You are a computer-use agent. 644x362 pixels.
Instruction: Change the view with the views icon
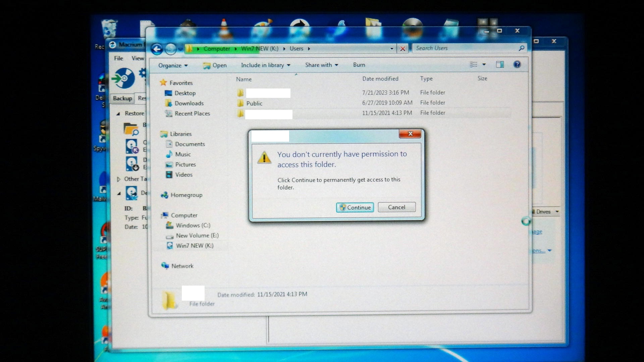coord(474,64)
